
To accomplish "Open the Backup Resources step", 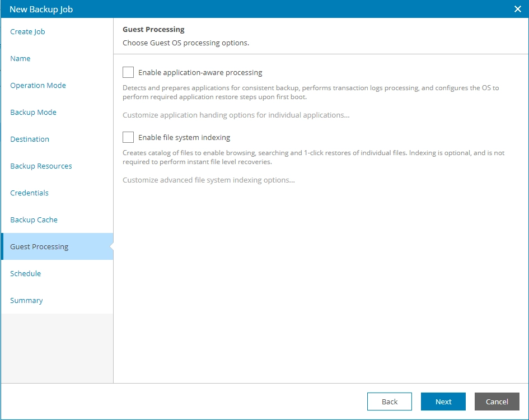I will [41, 166].
